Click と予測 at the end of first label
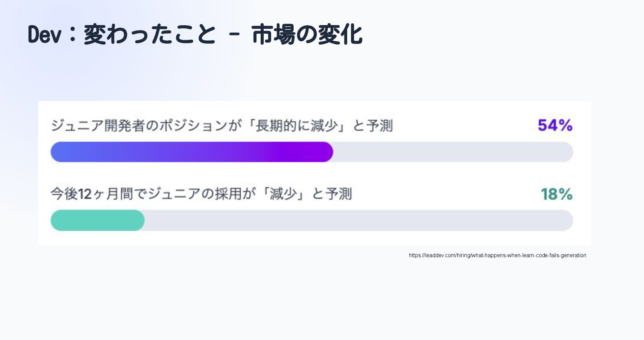Viewport: 644px width, 340px height. click(373, 126)
